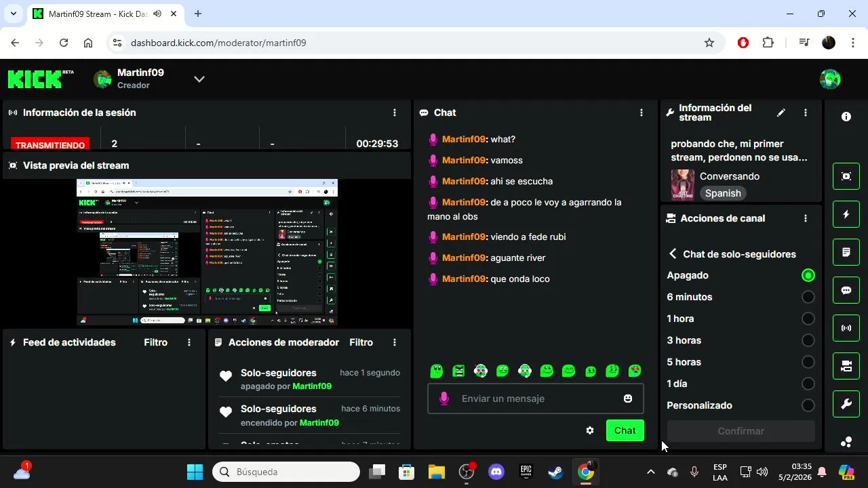The image size is (868, 488).
Task: Open browser extensions puzzle icon
Action: pyautogui.click(x=768, y=43)
